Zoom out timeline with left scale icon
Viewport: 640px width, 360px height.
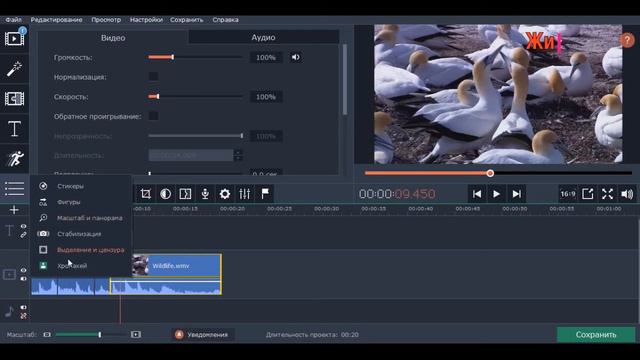(x=47, y=335)
